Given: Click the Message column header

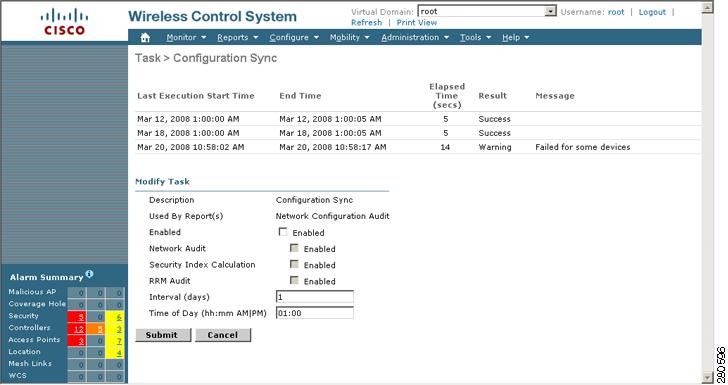Looking at the screenshot, I should [555, 96].
